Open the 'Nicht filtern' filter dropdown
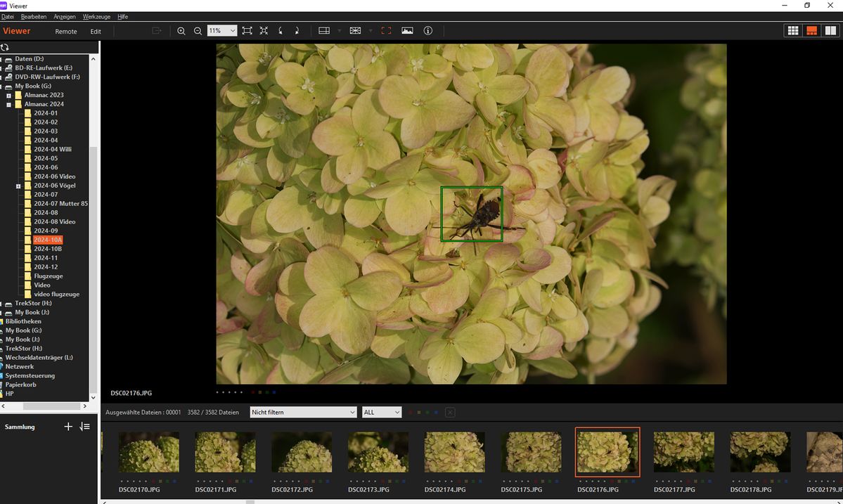The image size is (843, 504). (303, 413)
